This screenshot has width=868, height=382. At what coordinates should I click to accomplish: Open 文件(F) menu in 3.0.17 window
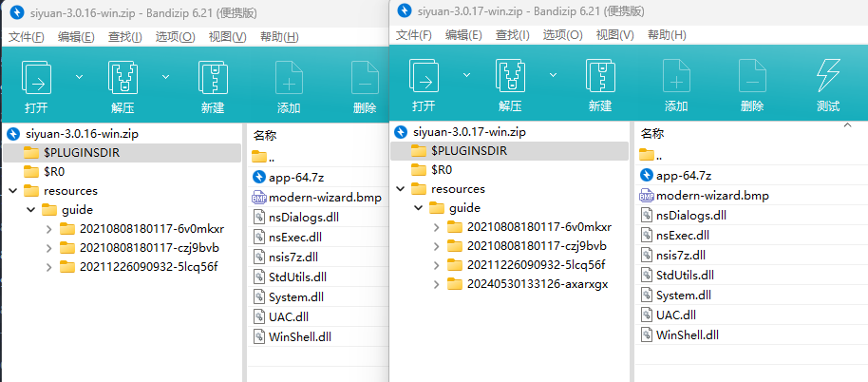click(413, 35)
